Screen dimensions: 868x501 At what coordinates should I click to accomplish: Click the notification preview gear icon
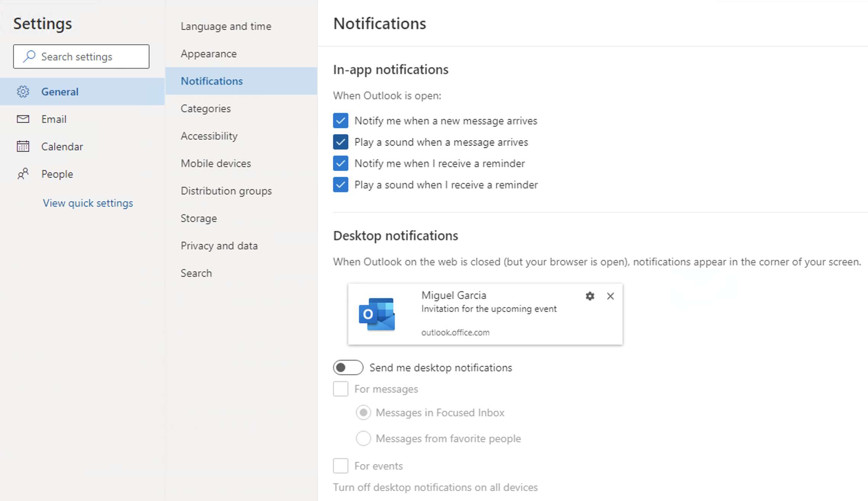click(590, 296)
